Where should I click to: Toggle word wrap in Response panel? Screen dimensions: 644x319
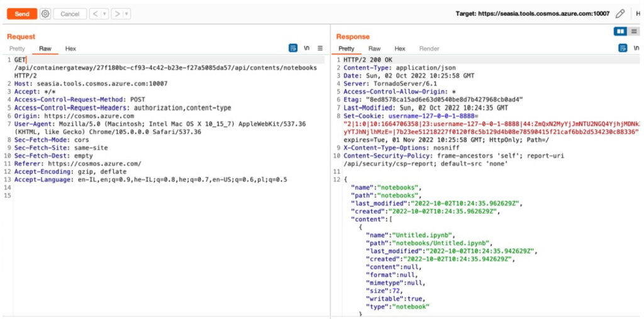click(x=623, y=48)
